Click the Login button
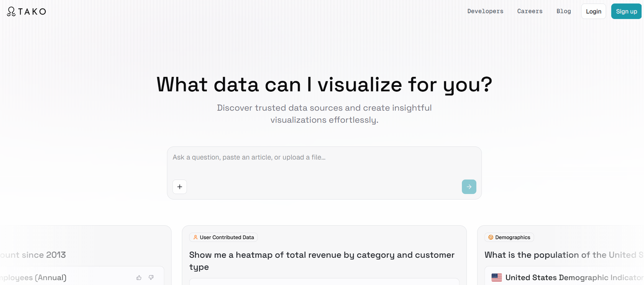 point(593,12)
